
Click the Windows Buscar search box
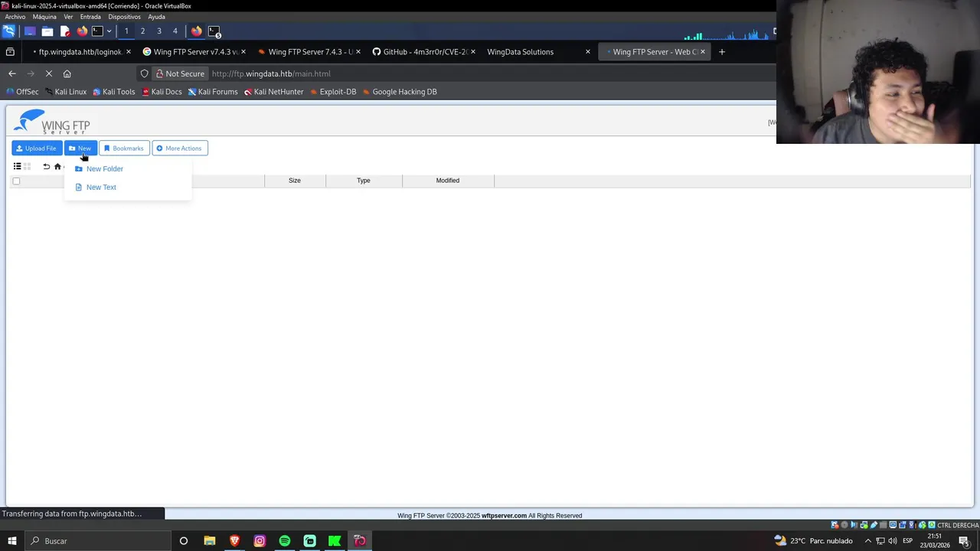click(98, 541)
